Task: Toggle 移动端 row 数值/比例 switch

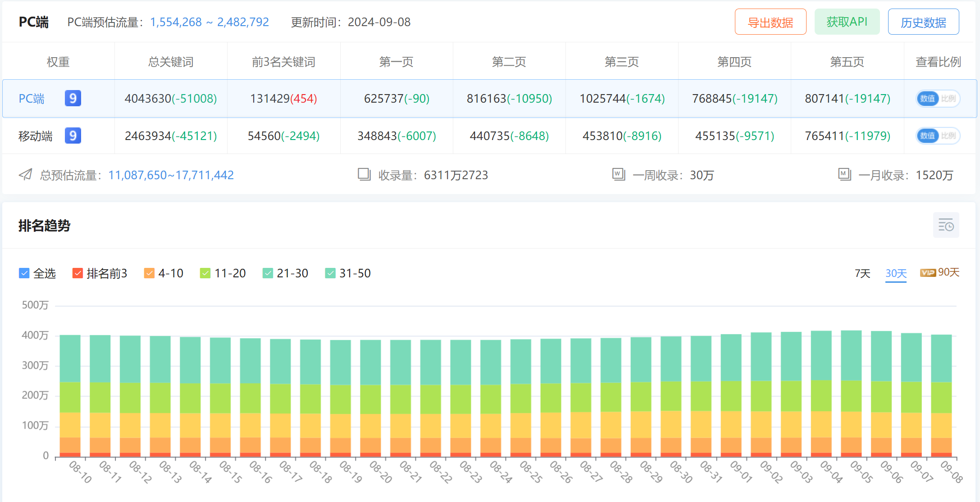Action: coord(938,136)
